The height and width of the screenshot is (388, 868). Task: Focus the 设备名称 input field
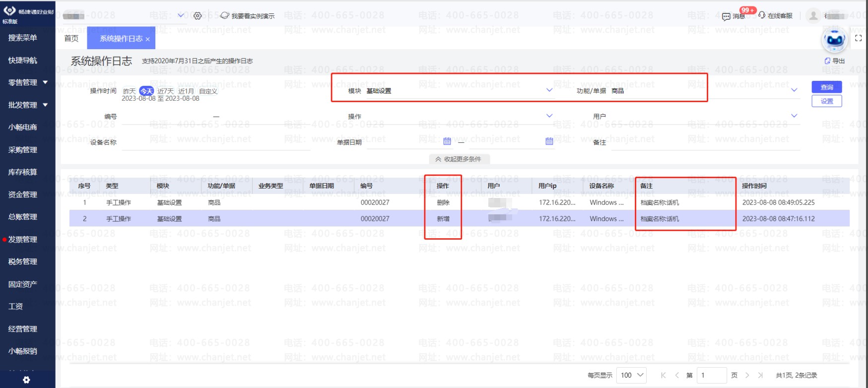(216, 142)
